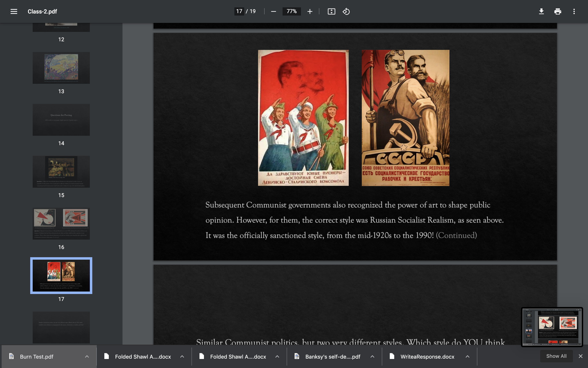Open the page 18 thumbnail below 17
Viewport: 588px width, 368px height.
point(61,327)
